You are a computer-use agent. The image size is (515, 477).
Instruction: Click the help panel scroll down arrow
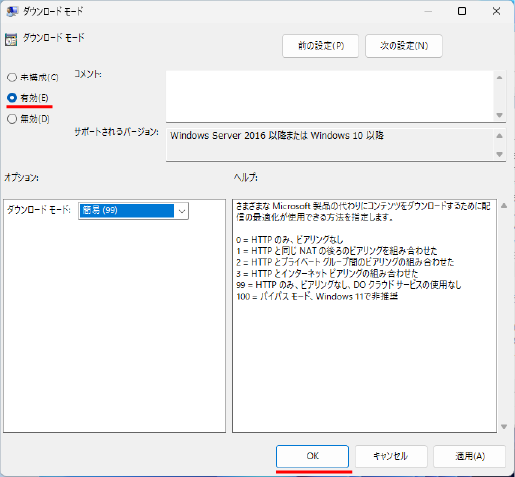(504, 427)
